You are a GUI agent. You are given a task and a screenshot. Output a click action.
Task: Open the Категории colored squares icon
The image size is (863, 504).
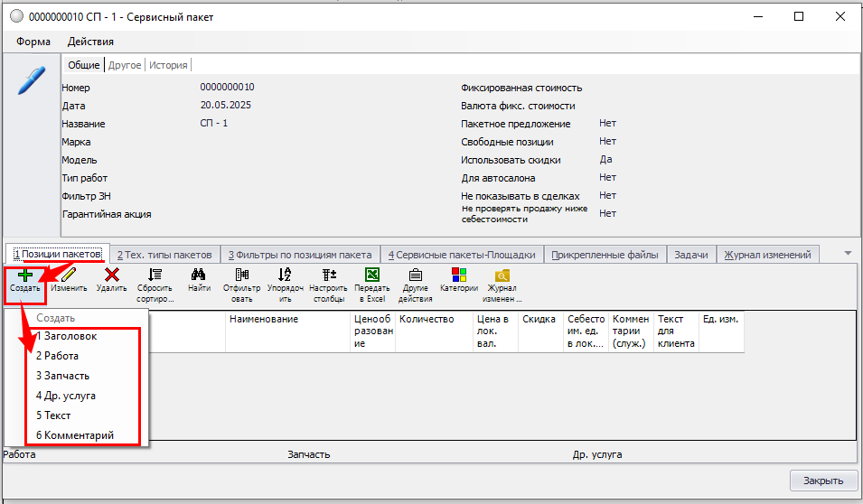(x=458, y=275)
